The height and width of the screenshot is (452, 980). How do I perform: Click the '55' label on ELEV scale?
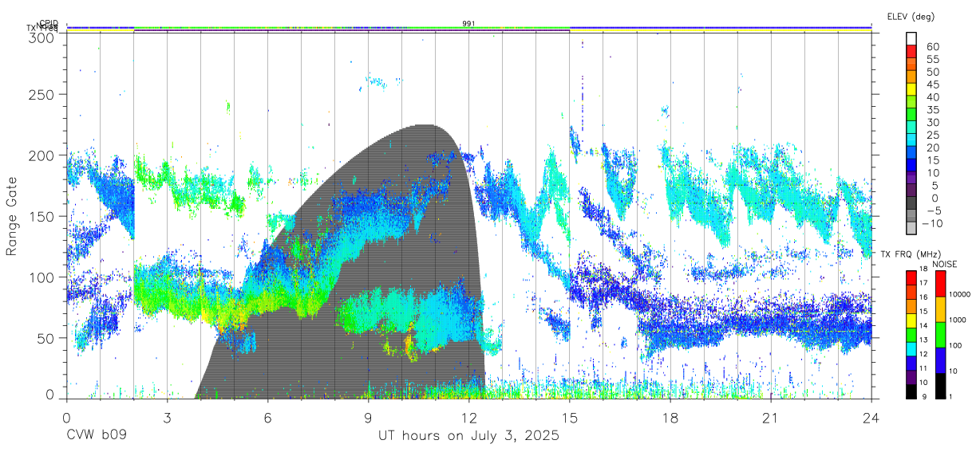tap(932, 60)
